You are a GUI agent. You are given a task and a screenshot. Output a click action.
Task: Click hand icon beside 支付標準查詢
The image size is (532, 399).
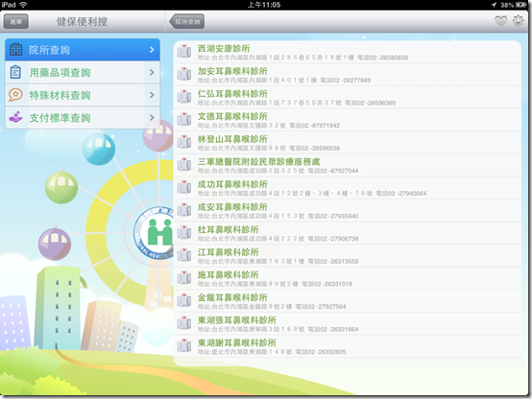point(15,117)
